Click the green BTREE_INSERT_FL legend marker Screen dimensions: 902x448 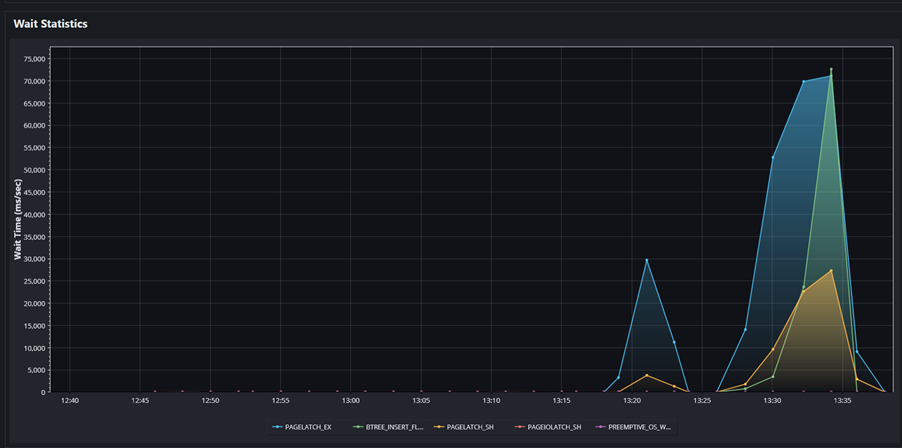(358, 427)
